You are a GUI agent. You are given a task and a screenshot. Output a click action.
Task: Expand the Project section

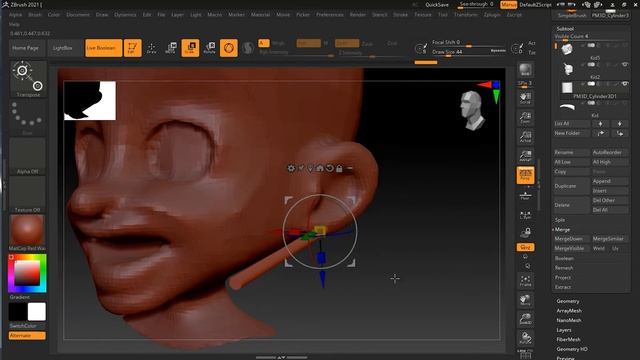(x=562, y=278)
